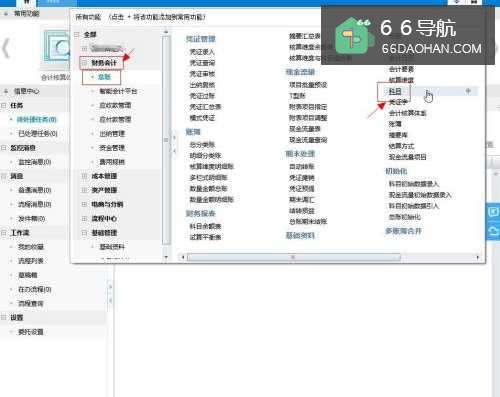This screenshot has height=397, width=500.
Task: Open 凭证汇总表 under 凭证管理
Action: coord(205,107)
